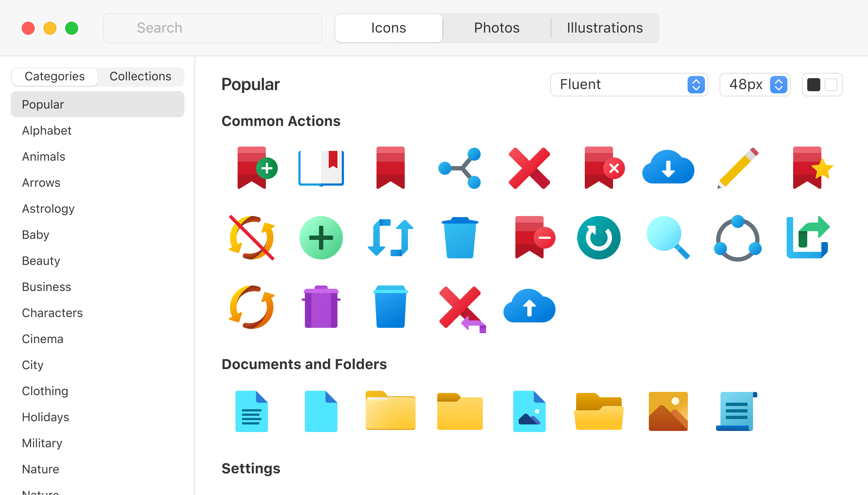Expand the Categories tab in sidebar
Screen dimensions: 868x495
[54, 76]
